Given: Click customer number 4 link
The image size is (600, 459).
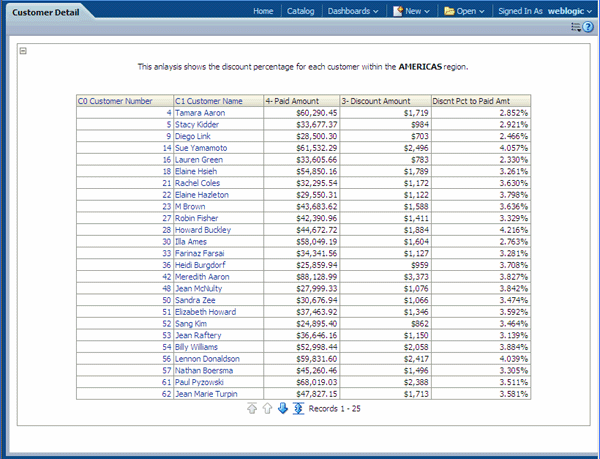Looking at the screenshot, I should (x=169, y=113).
